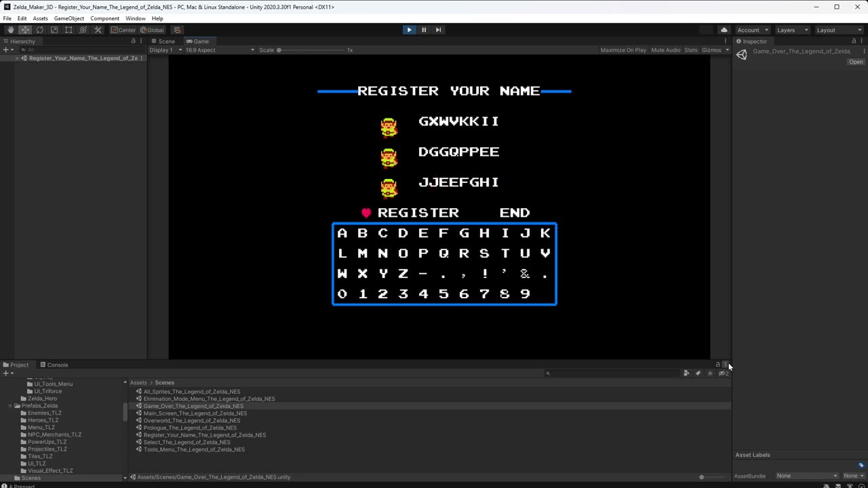Click the bug debug icon in status bar
The height and width of the screenshot is (488, 868).
click(827, 485)
